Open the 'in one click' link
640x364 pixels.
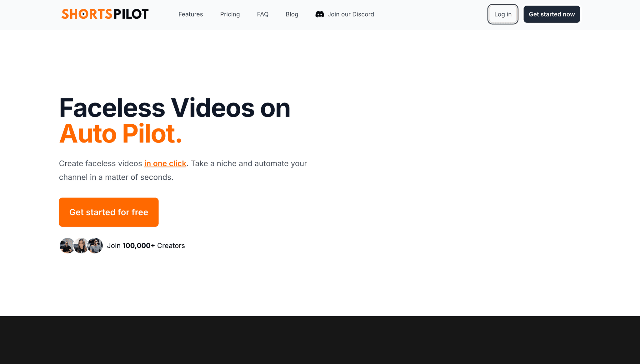165,163
